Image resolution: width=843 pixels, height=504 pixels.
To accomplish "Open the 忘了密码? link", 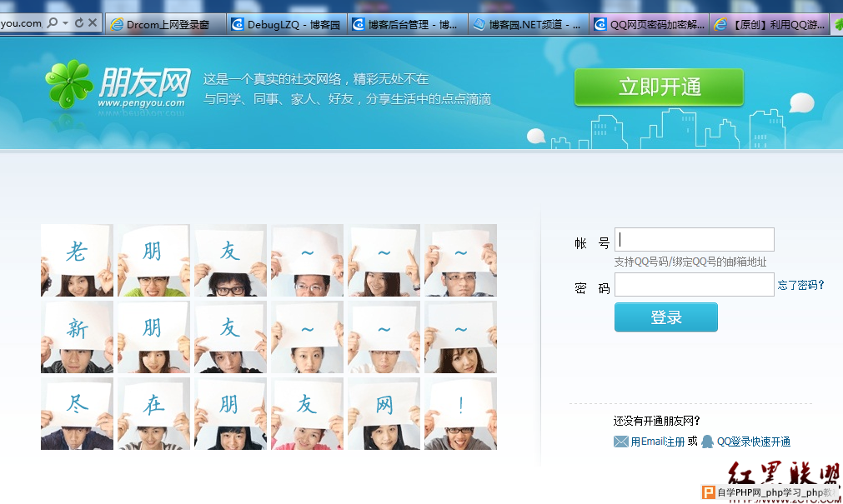I will pyautogui.click(x=800, y=285).
